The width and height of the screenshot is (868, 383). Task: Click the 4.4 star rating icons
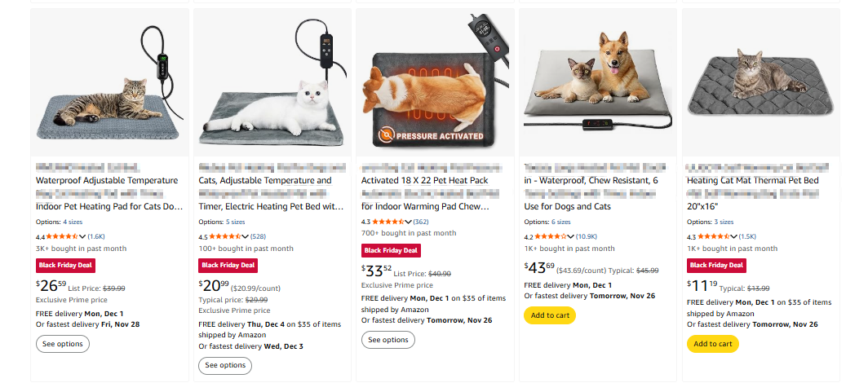[62, 236]
